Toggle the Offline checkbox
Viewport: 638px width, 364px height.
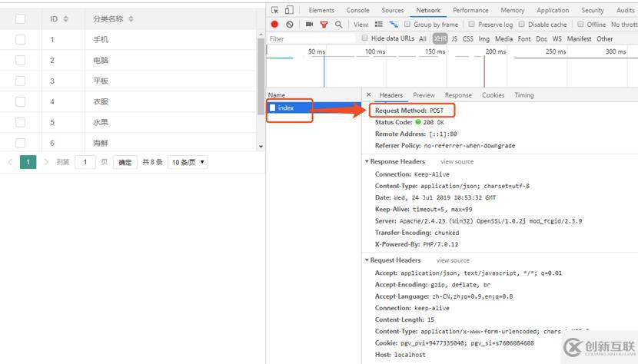pyautogui.click(x=580, y=24)
